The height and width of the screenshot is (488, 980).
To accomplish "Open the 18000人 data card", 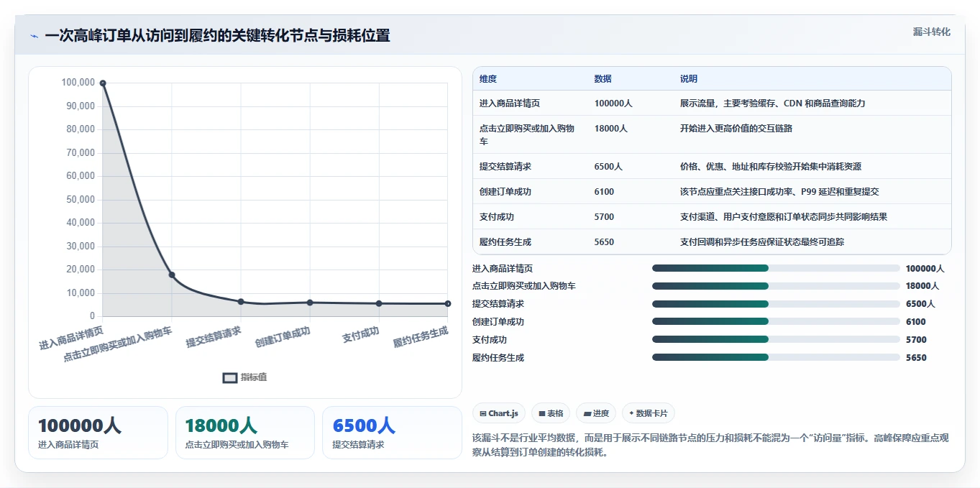I will coord(245,433).
